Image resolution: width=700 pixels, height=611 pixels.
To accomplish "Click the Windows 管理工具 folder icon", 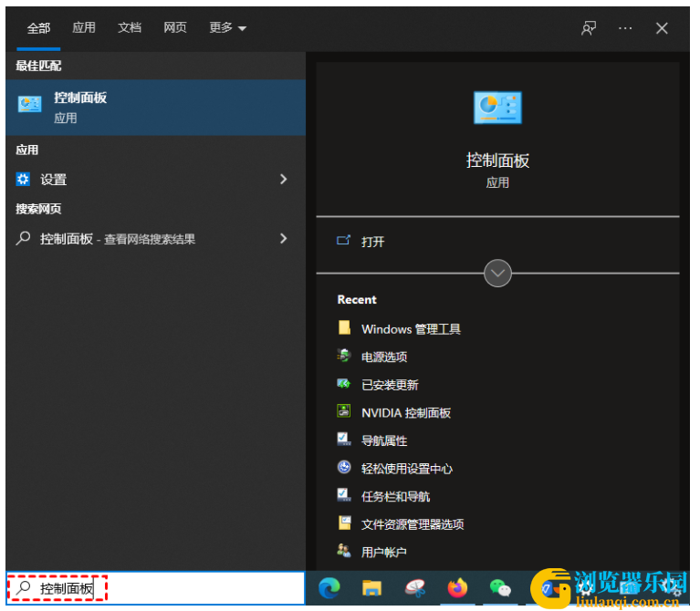I will (344, 327).
